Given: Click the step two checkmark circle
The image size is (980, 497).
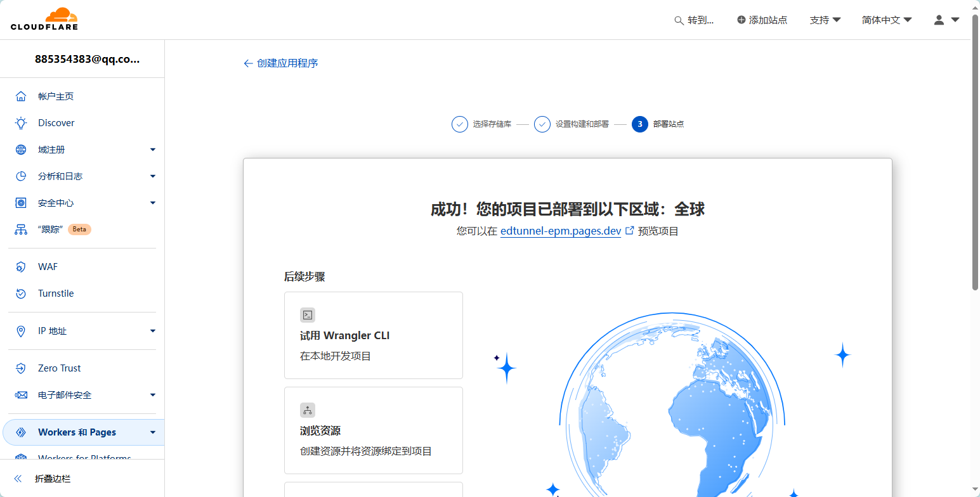Looking at the screenshot, I should click(x=542, y=124).
